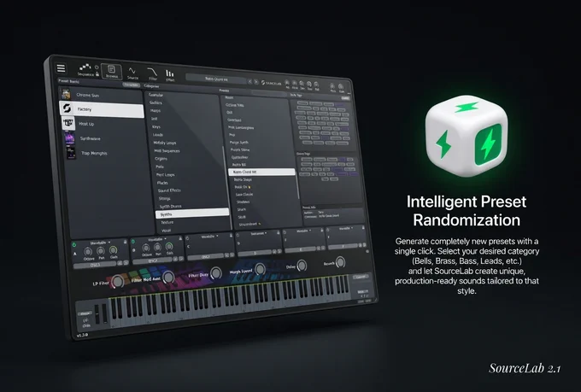Toggle oscillator D power button
The image size is (581, 392).
[238, 235]
